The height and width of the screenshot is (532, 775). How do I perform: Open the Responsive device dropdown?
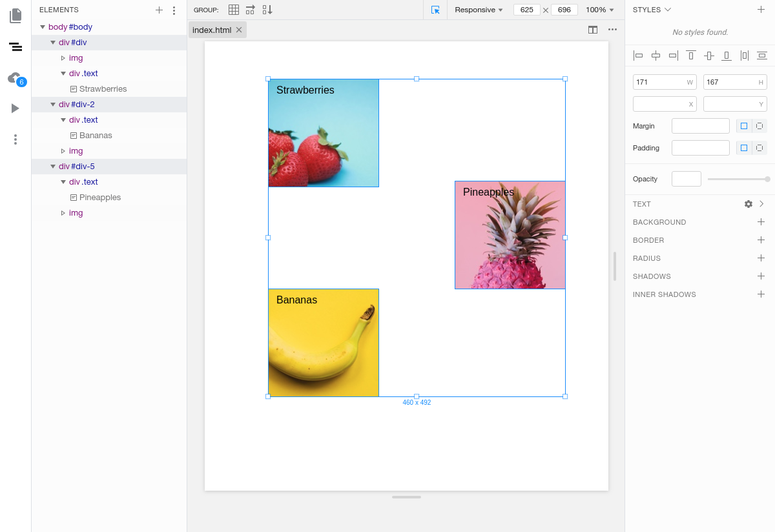479,10
